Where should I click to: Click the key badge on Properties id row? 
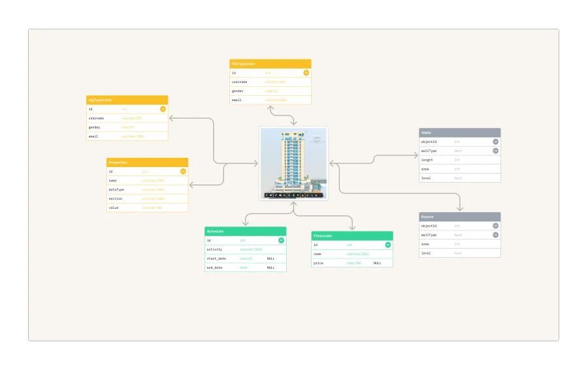(x=183, y=171)
